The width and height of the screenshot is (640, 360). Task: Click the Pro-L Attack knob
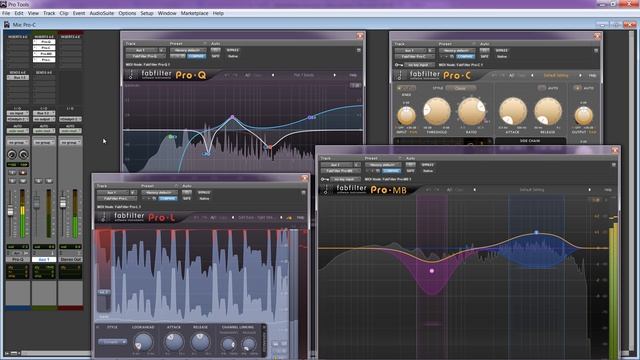click(x=174, y=342)
